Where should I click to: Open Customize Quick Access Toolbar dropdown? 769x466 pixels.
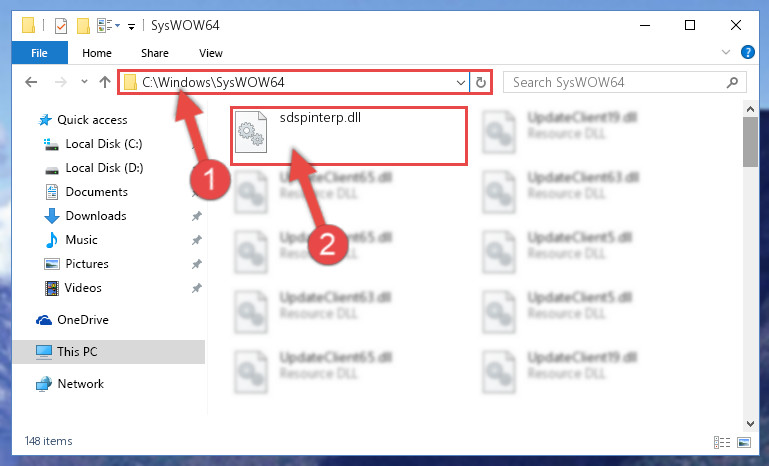tap(131, 26)
